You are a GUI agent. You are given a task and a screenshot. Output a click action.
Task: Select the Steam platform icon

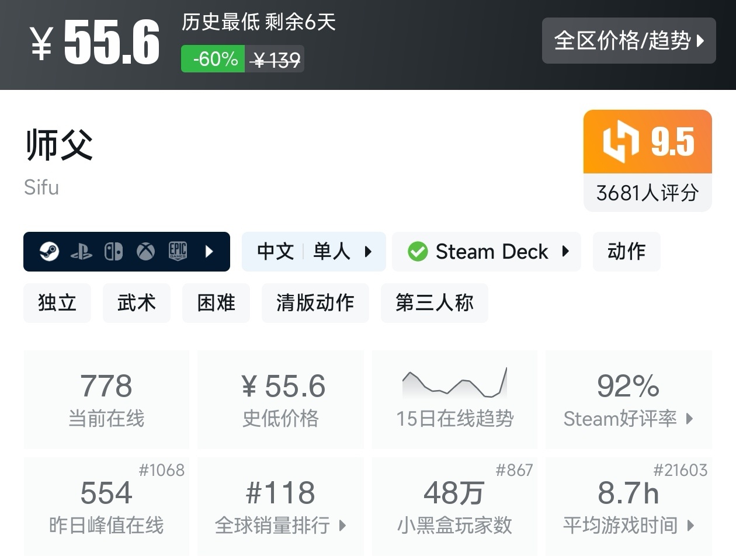(50, 252)
